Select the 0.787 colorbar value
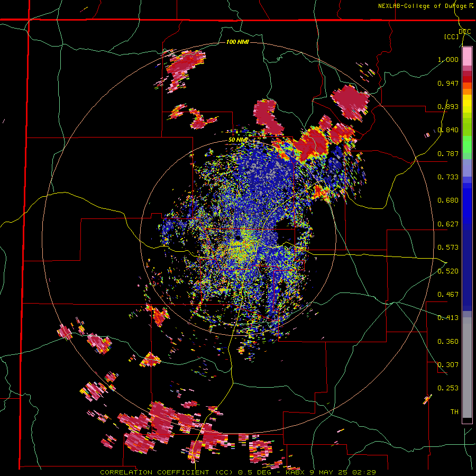Screen dimensions: 476x476 click(448, 153)
